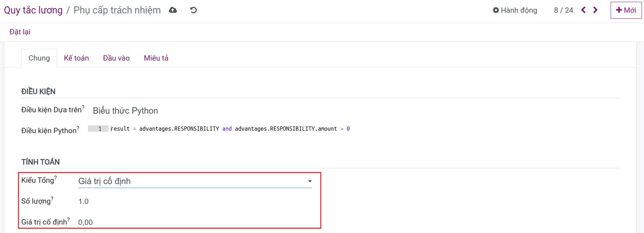Click the discard changes undo icon
The height and width of the screenshot is (233, 644).
[x=193, y=10]
